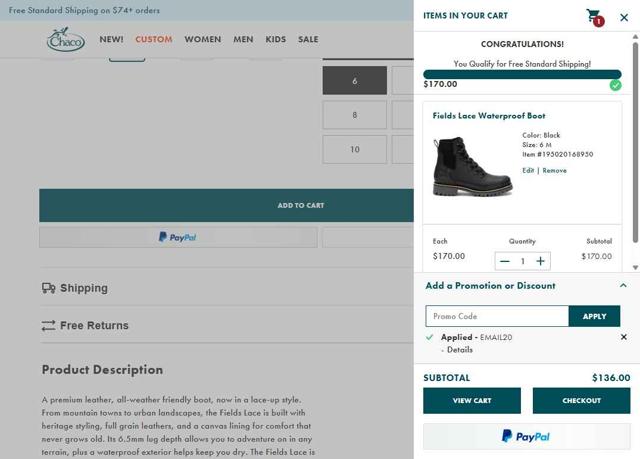Open Fields Lace Waterproof Boot title link
The height and width of the screenshot is (459, 640).
[489, 116]
